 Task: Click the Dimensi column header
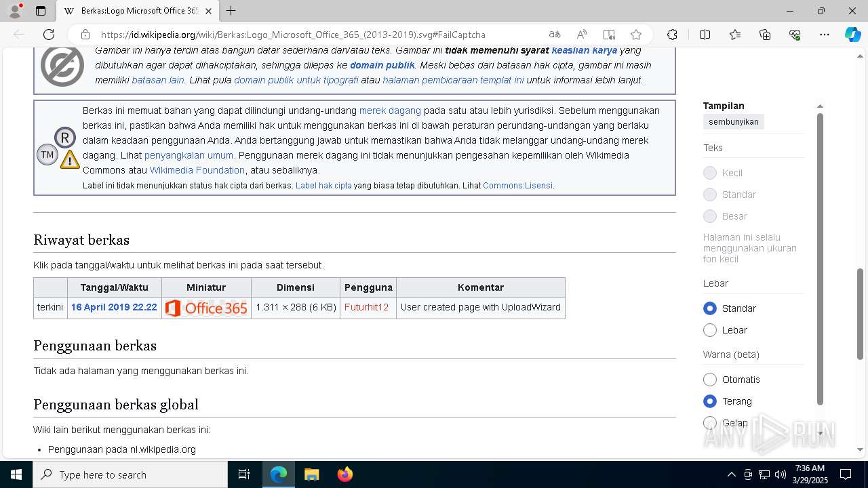(x=295, y=287)
